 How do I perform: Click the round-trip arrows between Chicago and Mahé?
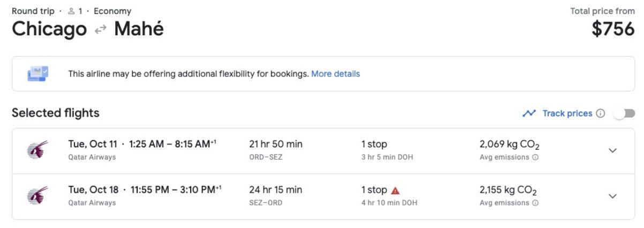tap(100, 30)
